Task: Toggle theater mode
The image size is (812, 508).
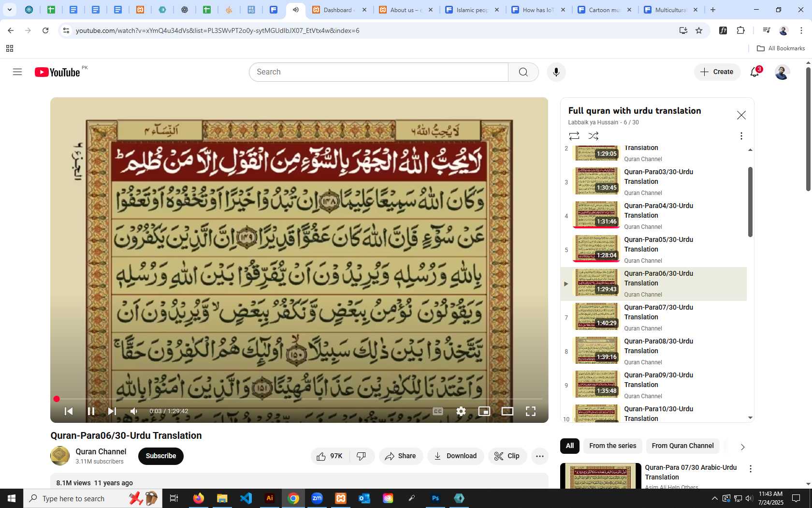Action: [507, 411]
